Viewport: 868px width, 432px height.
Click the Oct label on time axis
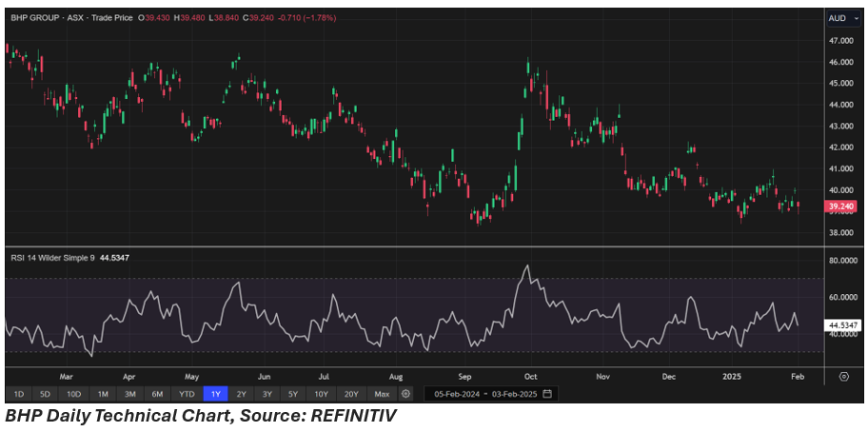pyautogui.click(x=530, y=377)
